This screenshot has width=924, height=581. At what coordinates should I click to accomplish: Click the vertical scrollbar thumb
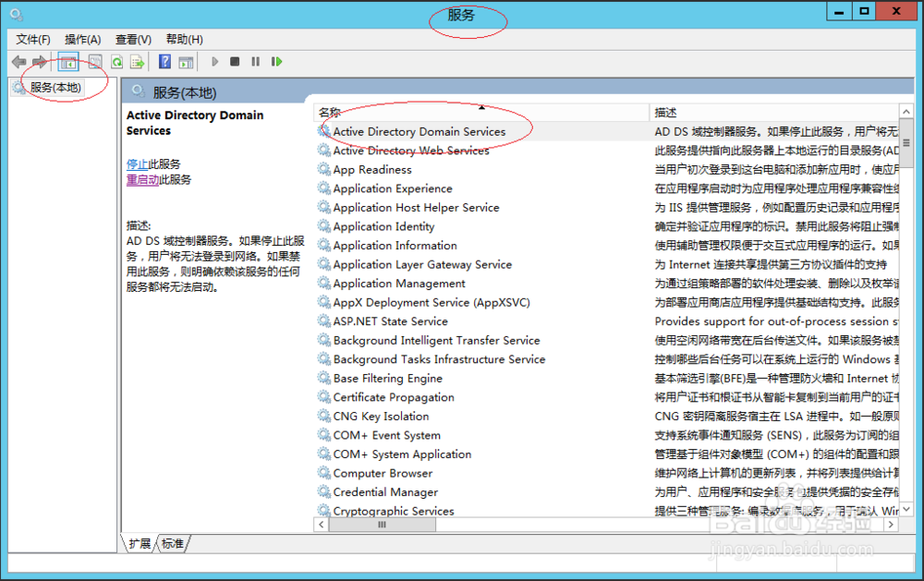(906, 142)
